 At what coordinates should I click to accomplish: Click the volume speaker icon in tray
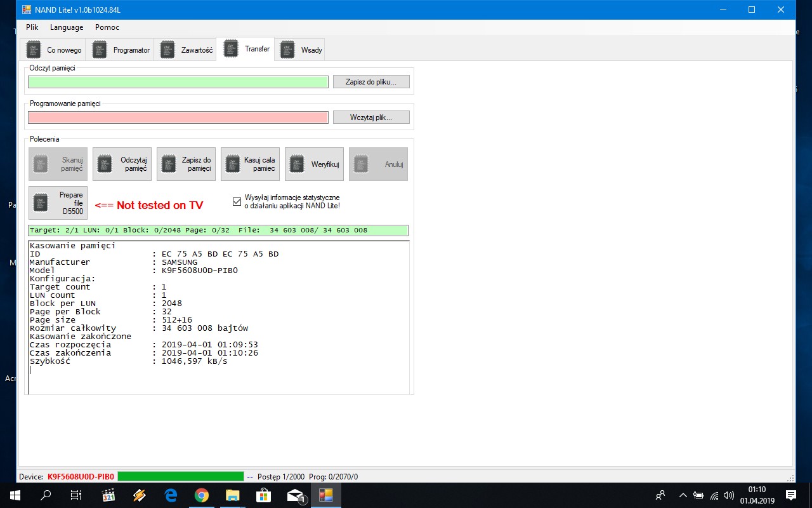tap(729, 495)
